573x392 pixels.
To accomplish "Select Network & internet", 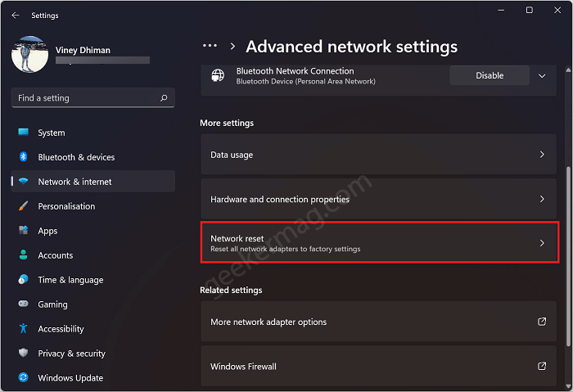I will tap(92, 182).
